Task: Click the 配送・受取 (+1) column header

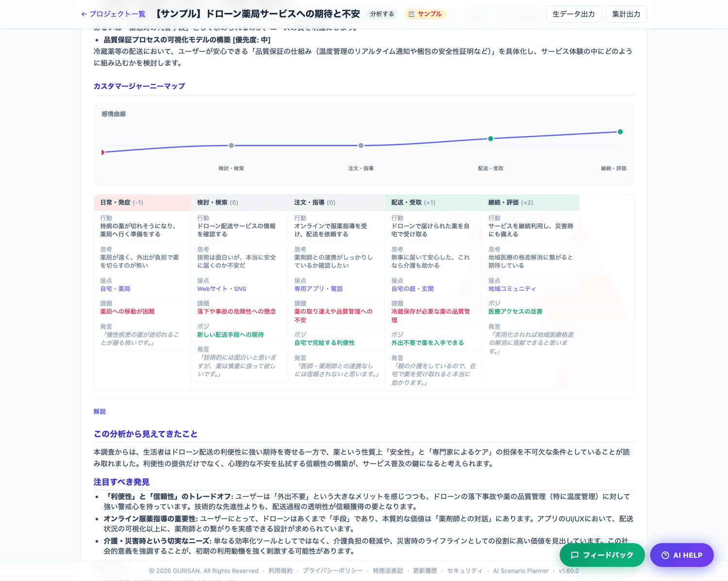Action: [433, 202]
